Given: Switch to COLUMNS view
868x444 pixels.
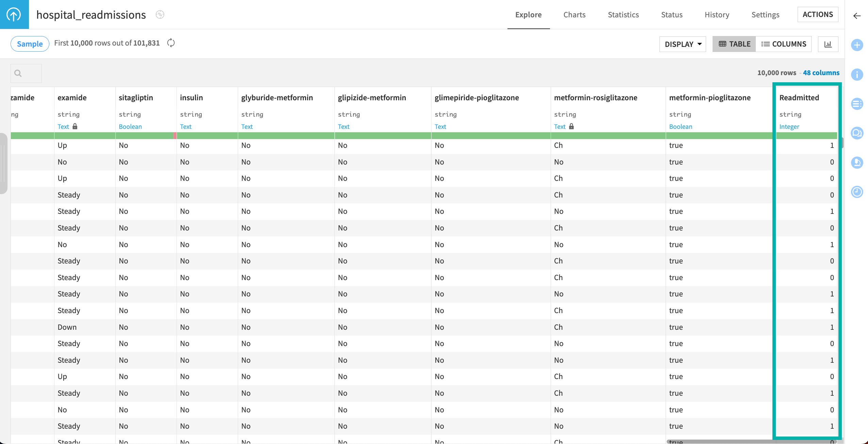Looking at the screenshot, I should coord(784,44).
